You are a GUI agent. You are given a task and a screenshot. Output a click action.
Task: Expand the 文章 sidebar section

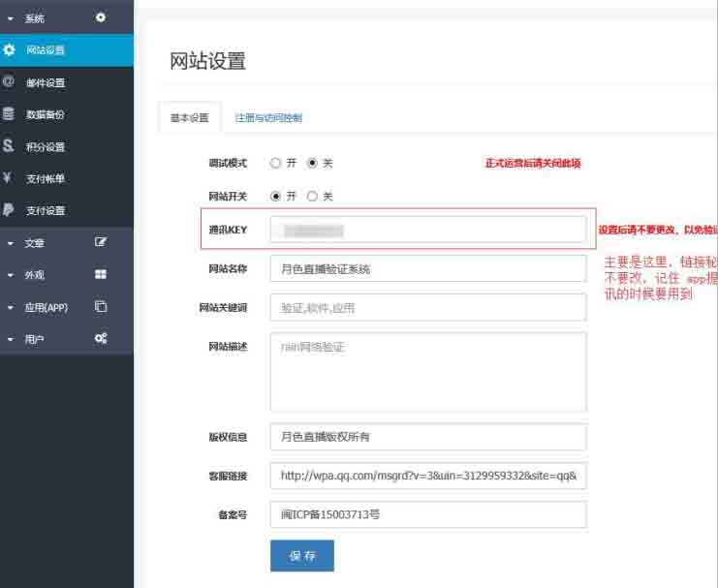pyautogui.click(x=29, y=243)
